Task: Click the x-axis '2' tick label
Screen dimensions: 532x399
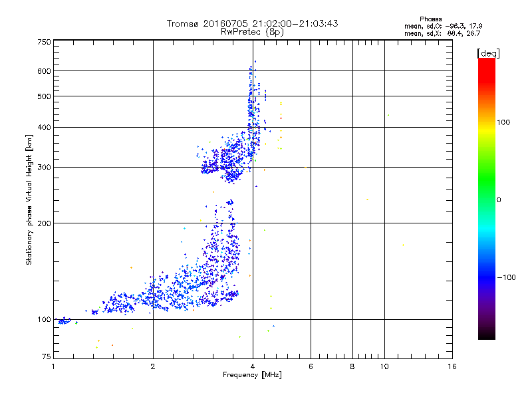Action: pyautogui.click(x=153, y=366)
